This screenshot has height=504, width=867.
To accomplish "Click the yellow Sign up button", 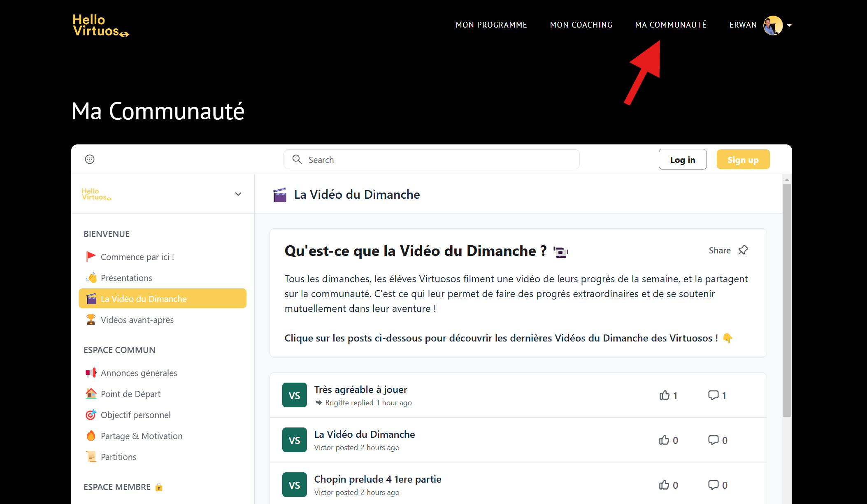I will tap(743, 160).
